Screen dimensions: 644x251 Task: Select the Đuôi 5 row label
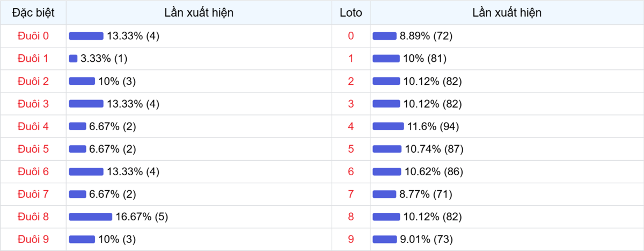(x=33, y=149)
